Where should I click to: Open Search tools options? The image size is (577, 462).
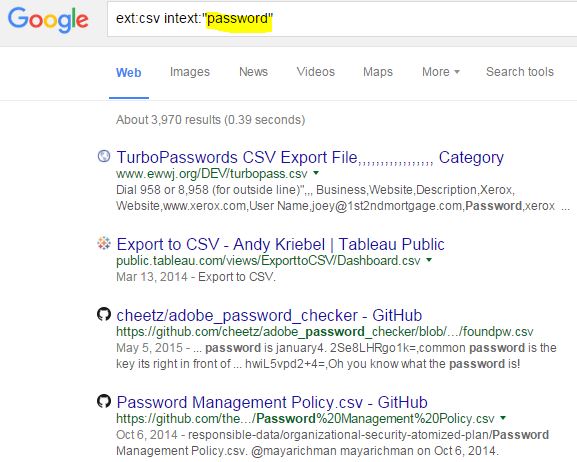click(520, 72)
